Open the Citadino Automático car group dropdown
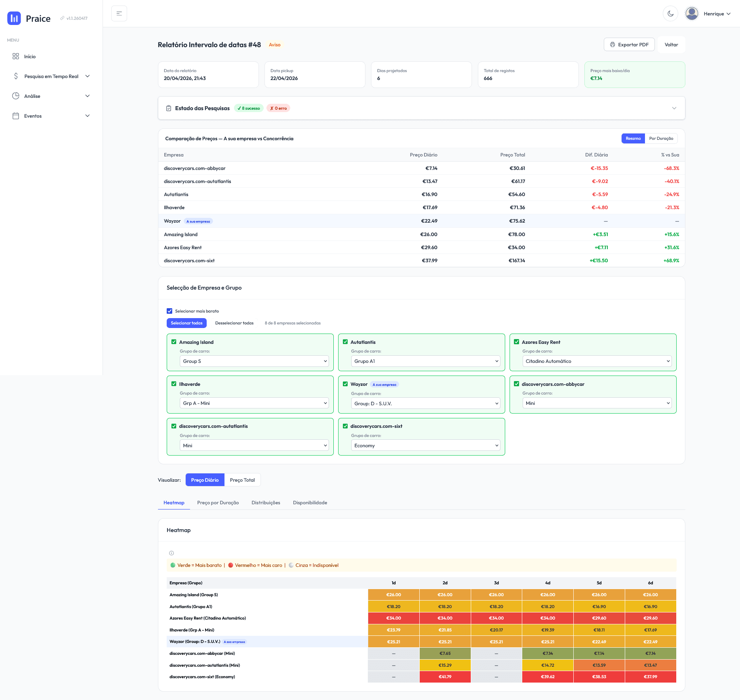Screen dimensions: 740x700 click(597, 361)
